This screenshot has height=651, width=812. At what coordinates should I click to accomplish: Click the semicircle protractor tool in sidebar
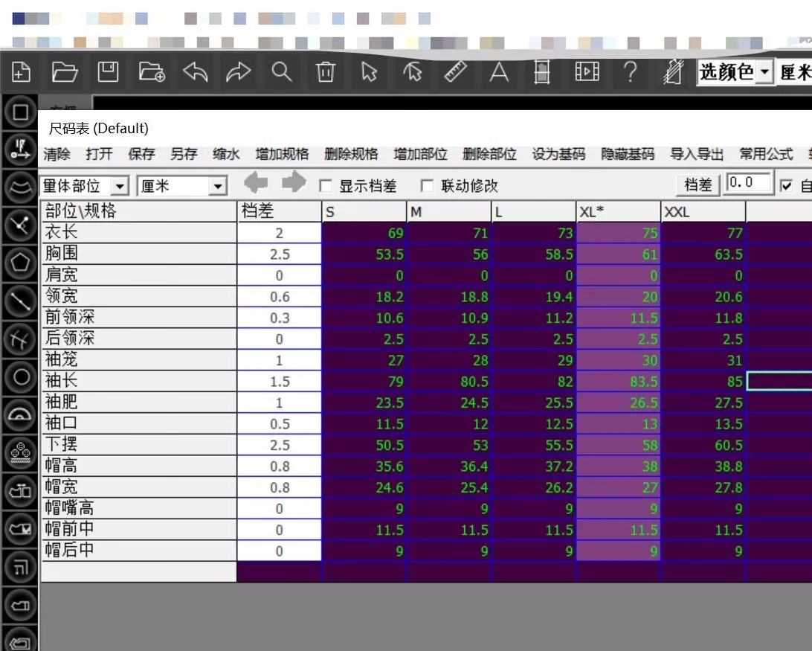(x=20, y=414)
